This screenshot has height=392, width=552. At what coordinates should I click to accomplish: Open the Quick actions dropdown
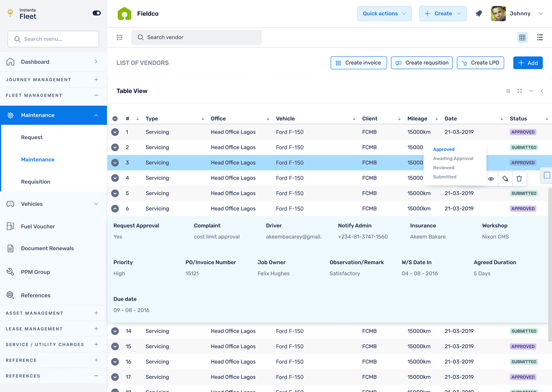(x=384, y=13)
